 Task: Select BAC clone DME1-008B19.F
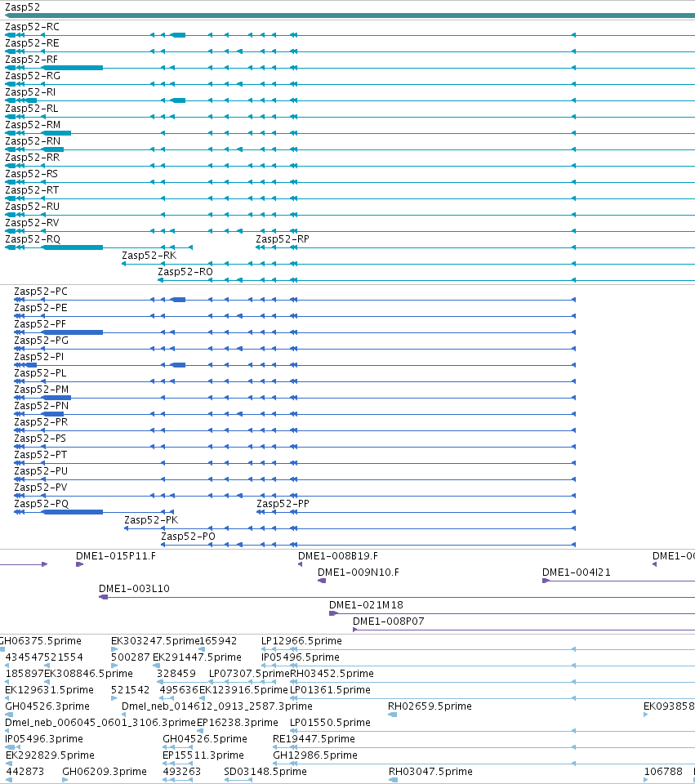338,556
